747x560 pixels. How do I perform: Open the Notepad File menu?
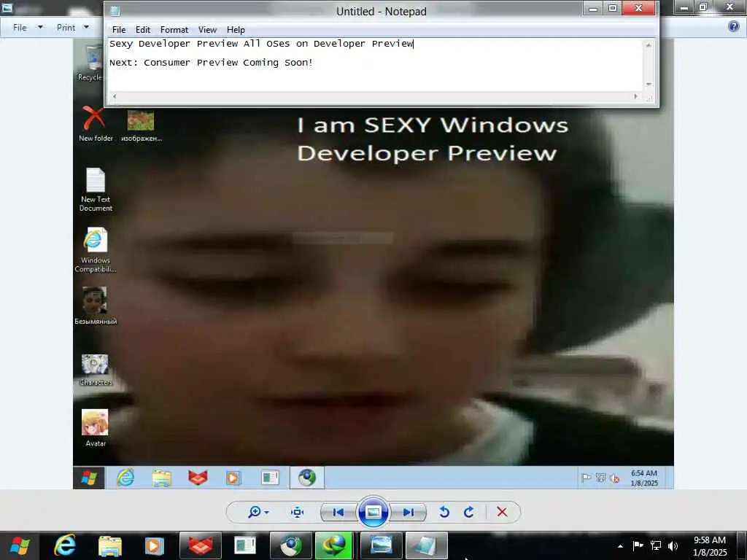119,29
